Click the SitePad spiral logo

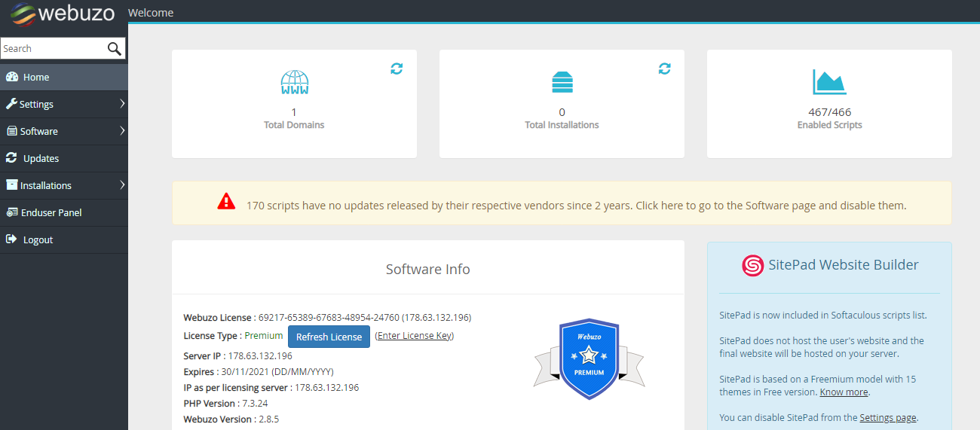752,265
